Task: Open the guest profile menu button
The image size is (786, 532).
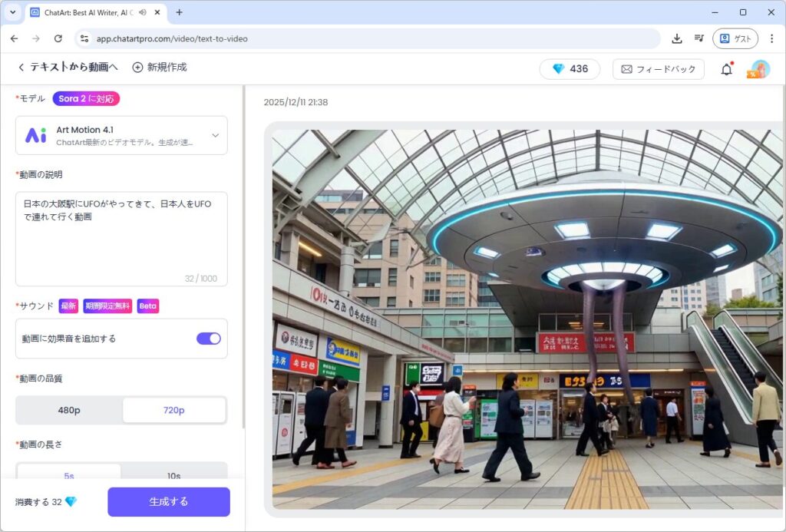Action: [735, 38]
